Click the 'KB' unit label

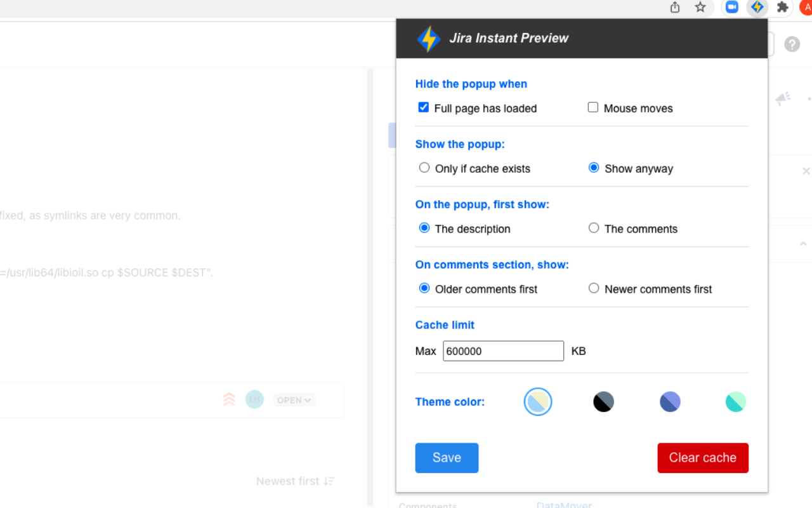point(579,351)
